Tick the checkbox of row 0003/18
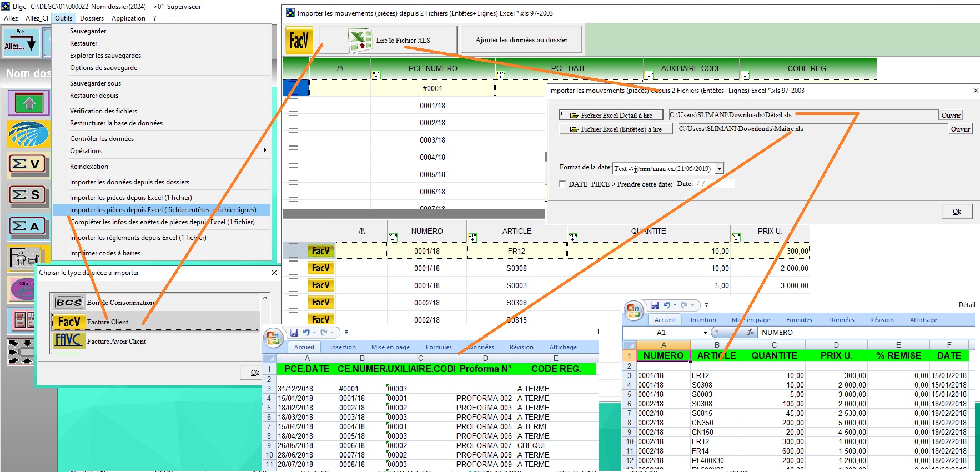The image size is (980, 472). 293,140
